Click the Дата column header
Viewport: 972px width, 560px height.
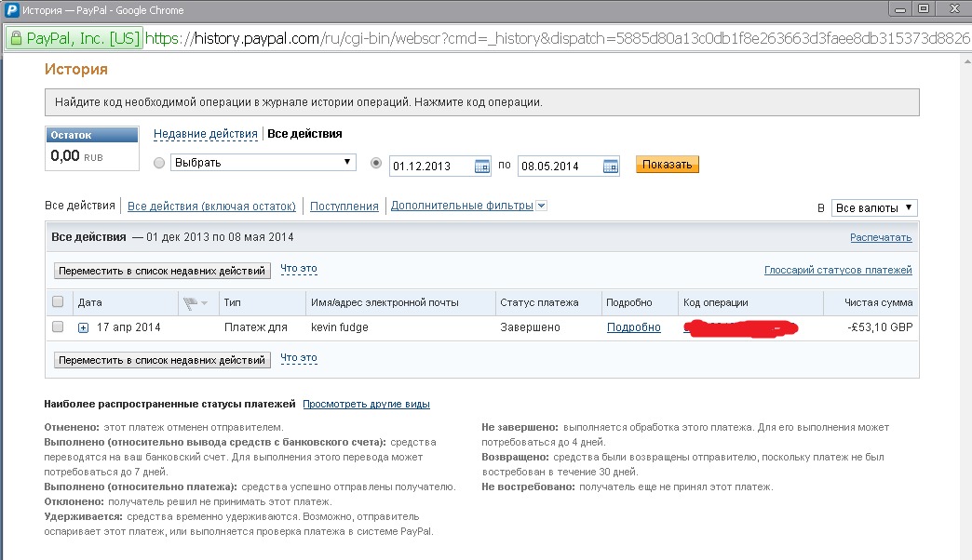pyautogui.click(x=90, y=302)
